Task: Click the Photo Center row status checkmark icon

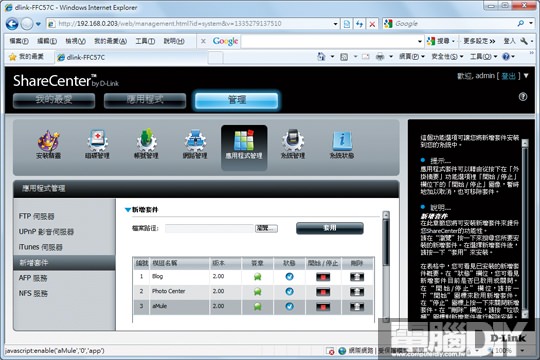Action: click(x=290, y=291)
